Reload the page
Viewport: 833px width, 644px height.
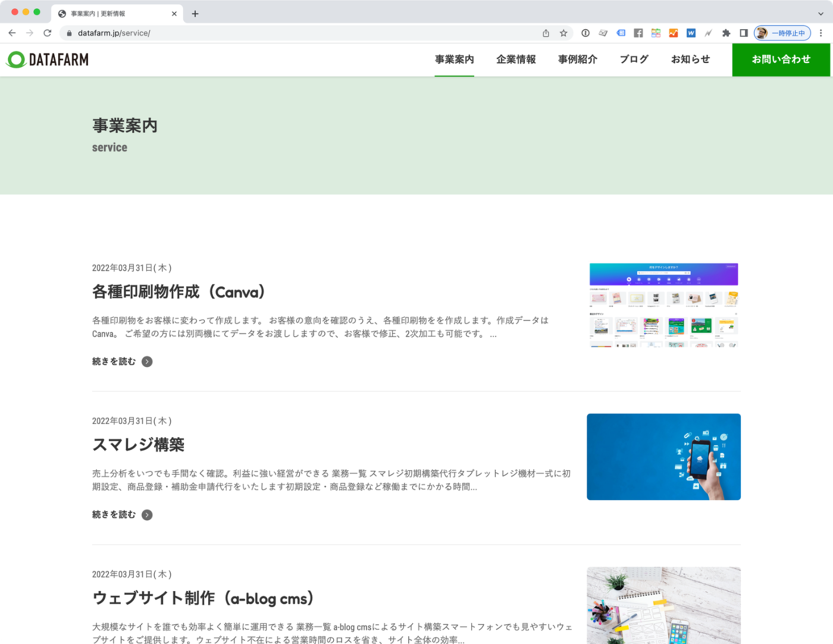[48, 33]
